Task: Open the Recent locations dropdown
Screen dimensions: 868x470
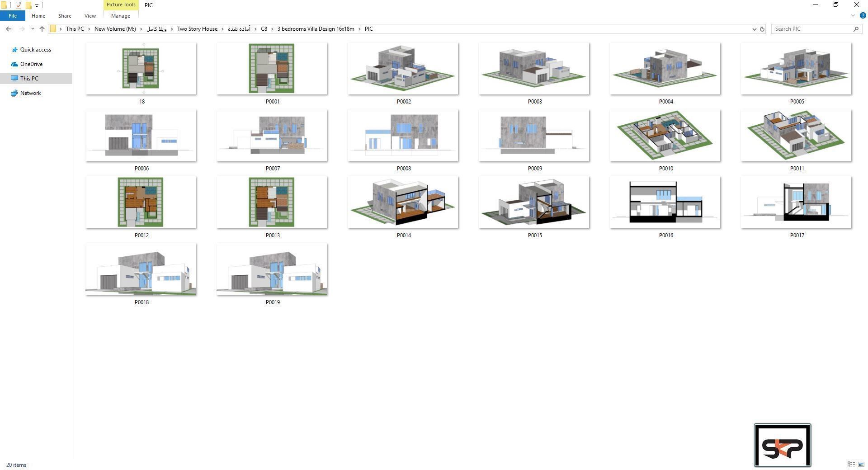Action: coord(32,29)
